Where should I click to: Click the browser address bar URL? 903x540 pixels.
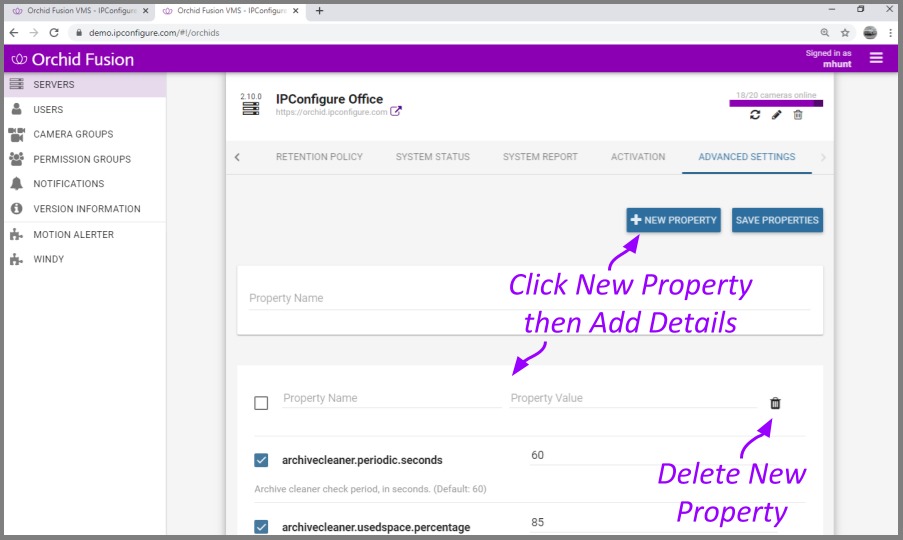[x=154, y=33]
